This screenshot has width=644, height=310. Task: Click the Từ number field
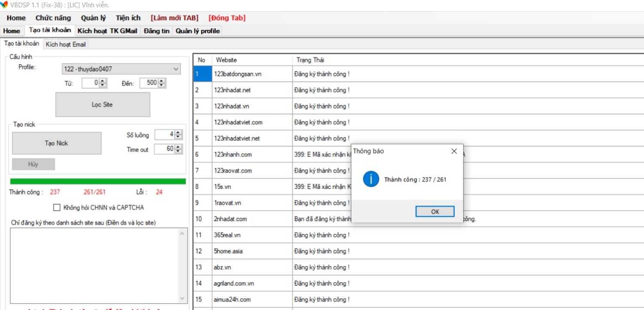(x=91, y=83)
